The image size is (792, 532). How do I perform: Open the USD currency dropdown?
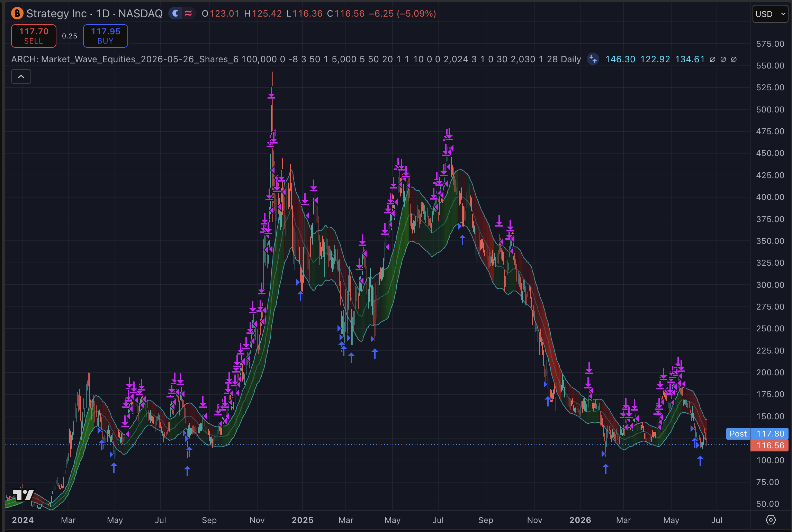point(770,14)
